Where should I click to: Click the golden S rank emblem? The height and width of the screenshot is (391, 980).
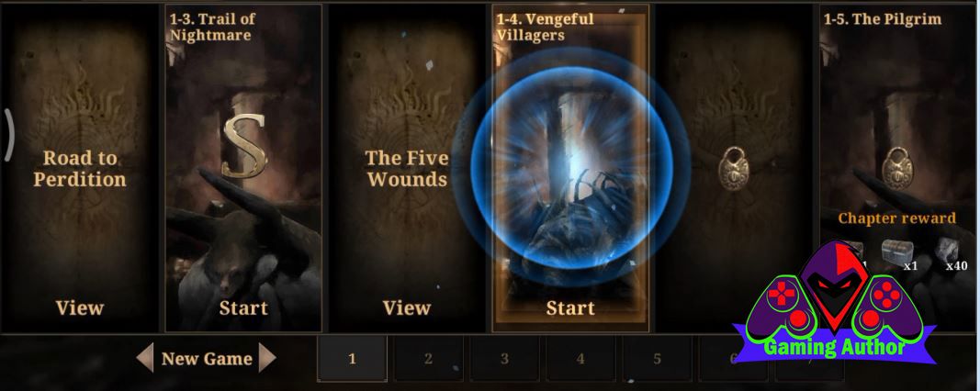244,146
